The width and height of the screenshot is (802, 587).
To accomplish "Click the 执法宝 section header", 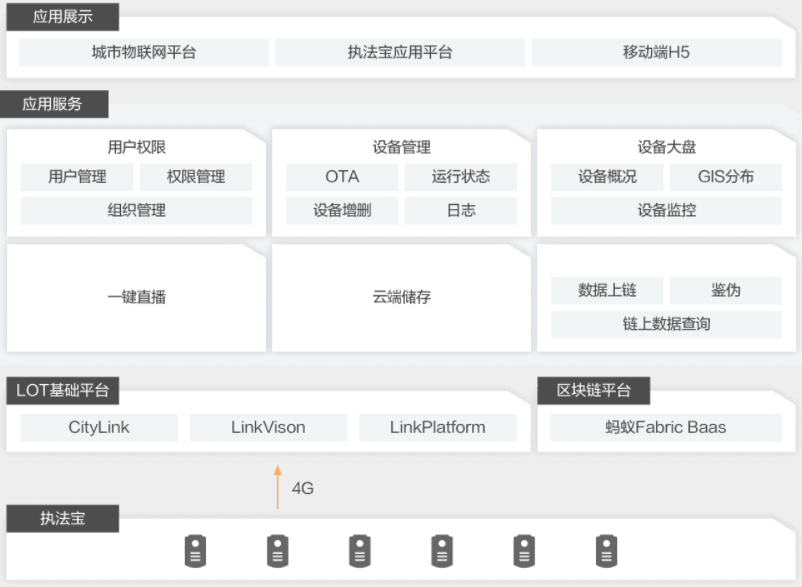I will click(x=62, y=518).
